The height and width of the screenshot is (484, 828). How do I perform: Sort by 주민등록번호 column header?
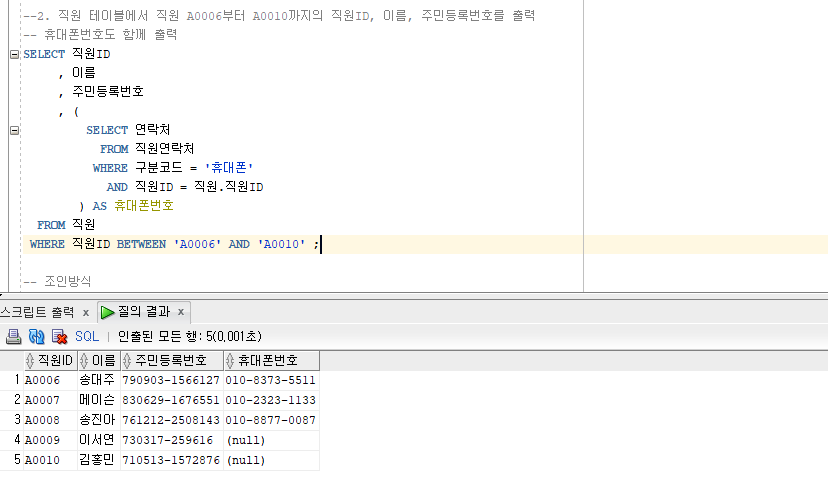click(172, 360)
